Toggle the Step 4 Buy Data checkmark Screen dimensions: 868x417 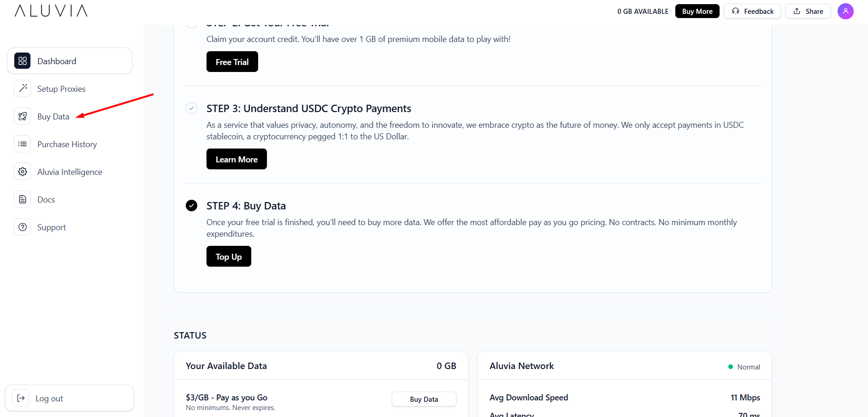tap(191, 206)
